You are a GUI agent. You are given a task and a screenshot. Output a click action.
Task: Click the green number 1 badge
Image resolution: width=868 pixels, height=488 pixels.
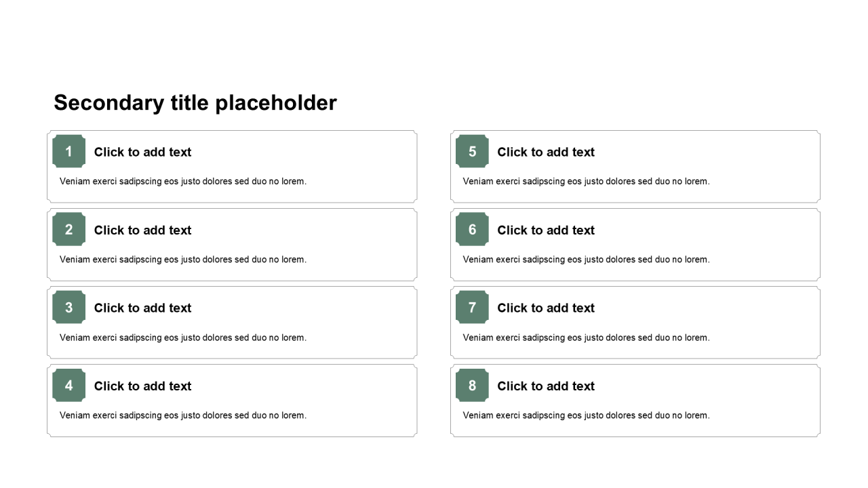point(68,151)
